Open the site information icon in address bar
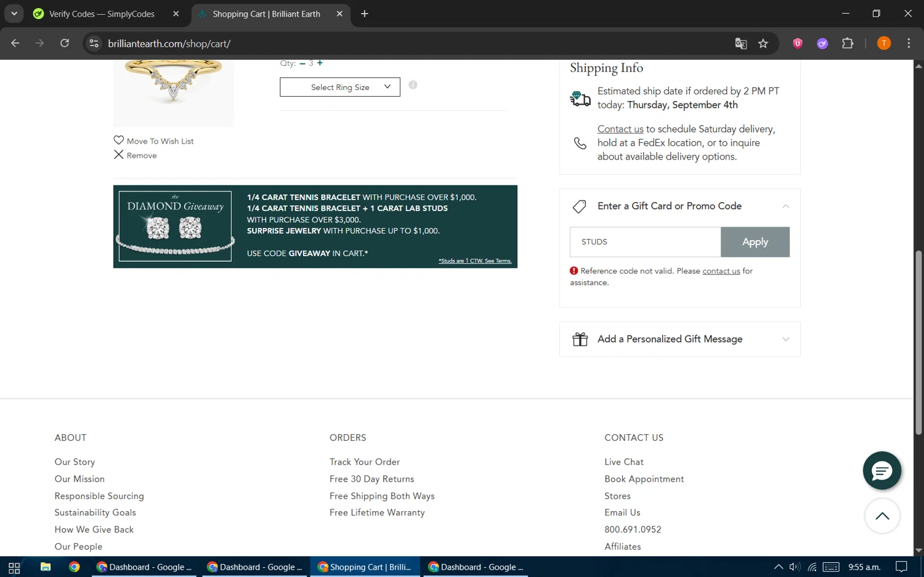 (x=94, y=43)
